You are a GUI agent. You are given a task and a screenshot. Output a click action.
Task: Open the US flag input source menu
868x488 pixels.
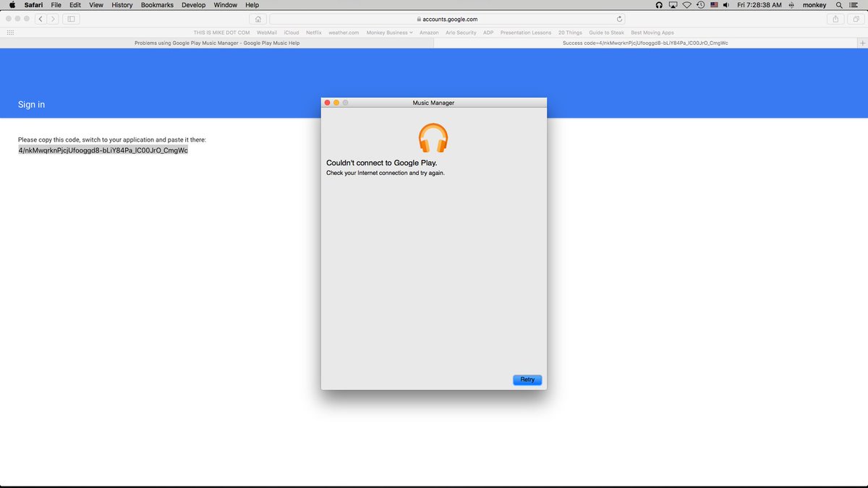coord(714,5)
